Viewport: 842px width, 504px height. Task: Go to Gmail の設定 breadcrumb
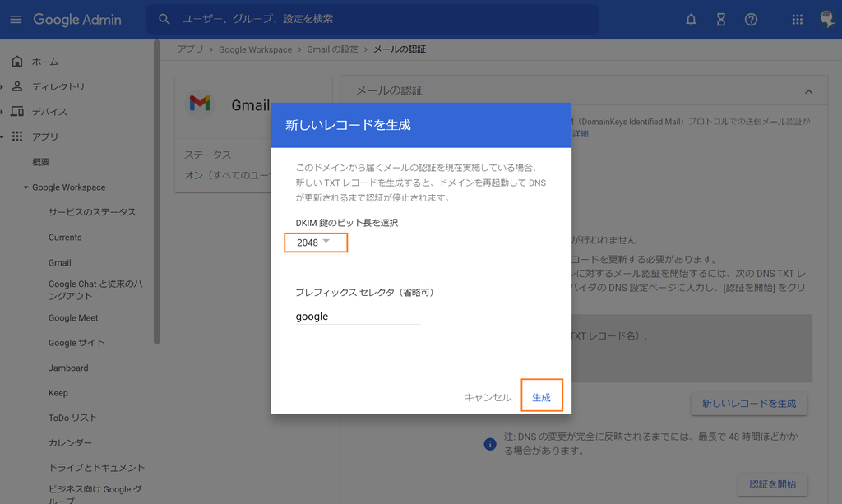(332, 49)
